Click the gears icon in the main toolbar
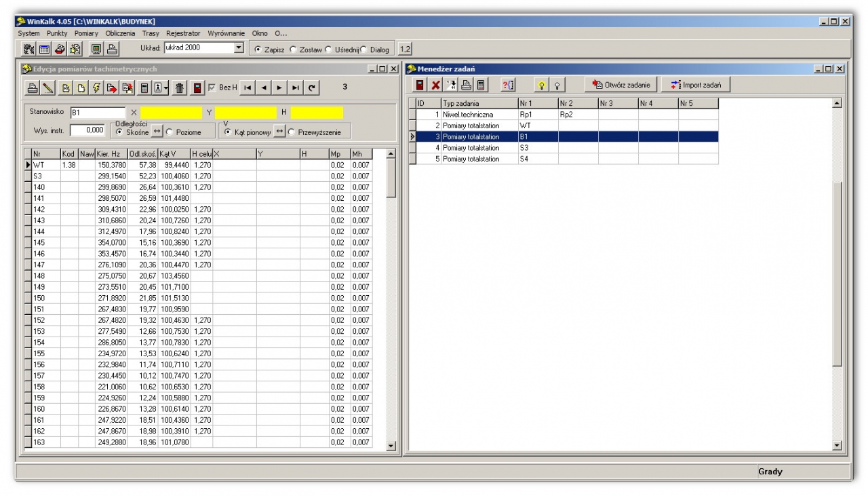The height and width of the screenshot is (496, 868). (28, 49)
